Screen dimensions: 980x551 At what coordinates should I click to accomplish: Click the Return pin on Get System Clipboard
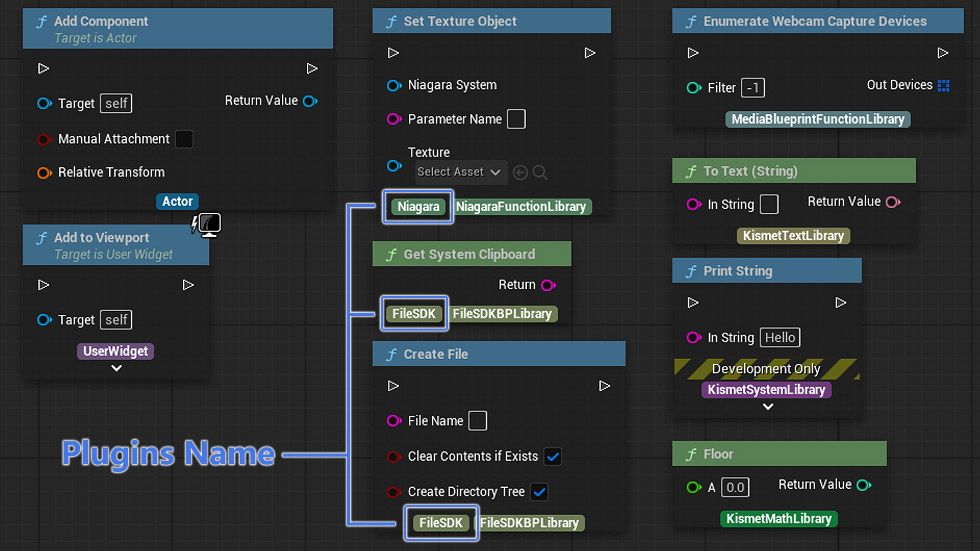coord(549,285)
